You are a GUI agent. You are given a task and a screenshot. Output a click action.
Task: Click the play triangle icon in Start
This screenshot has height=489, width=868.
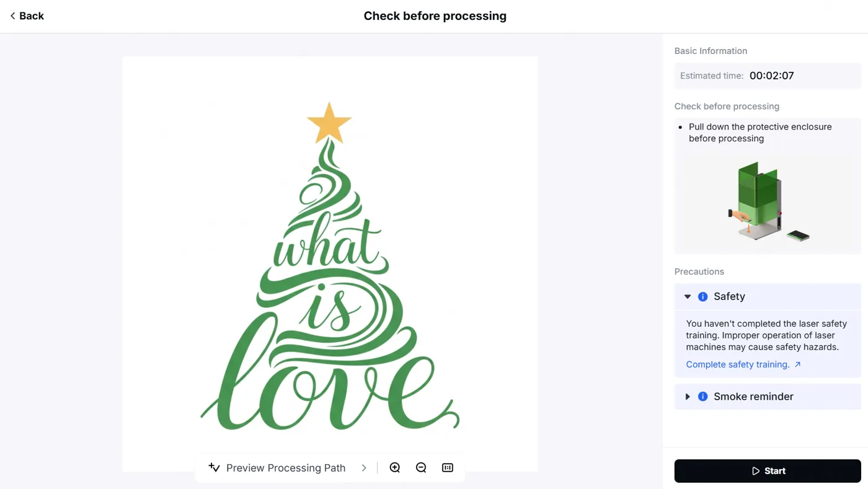tap(756, 471)
